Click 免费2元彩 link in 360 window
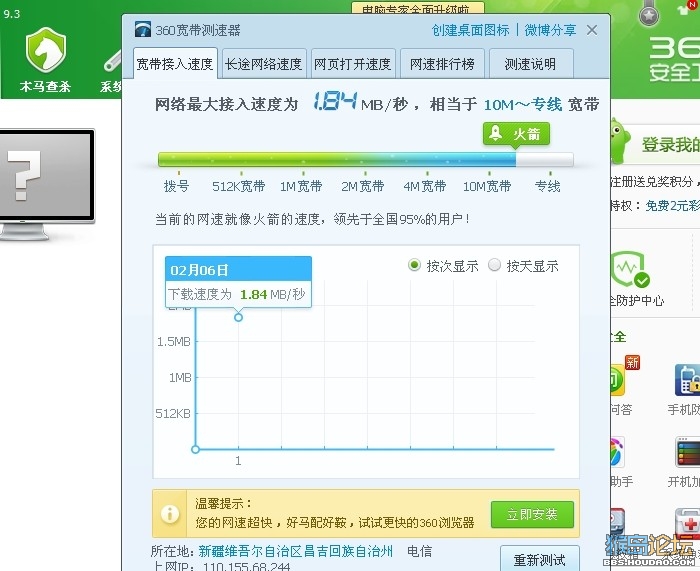Screen dimensions: 700x571 (x=672, y=206)
